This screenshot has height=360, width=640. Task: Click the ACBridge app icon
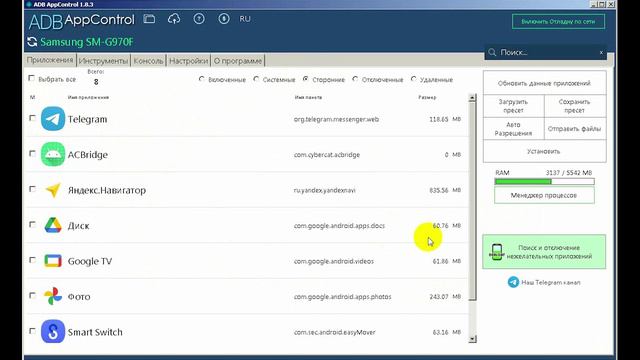pyautogui.click(x=53, y=154)
